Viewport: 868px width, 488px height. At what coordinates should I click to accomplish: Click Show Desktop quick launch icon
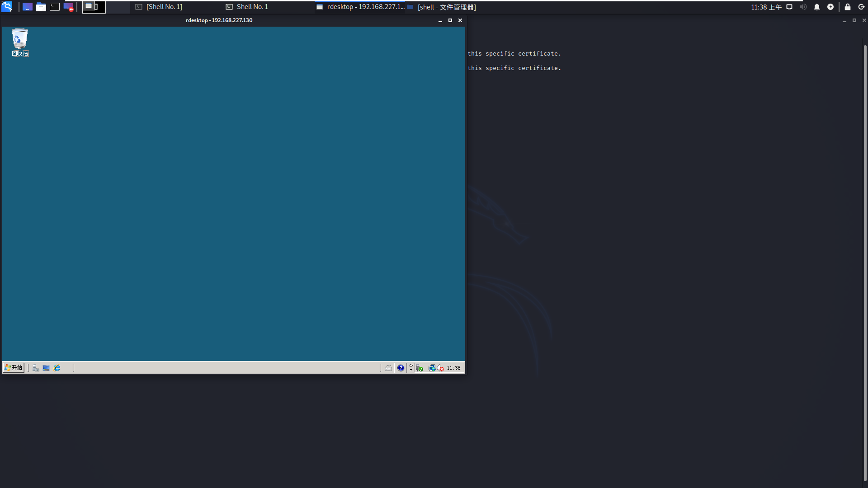point(46,368)
